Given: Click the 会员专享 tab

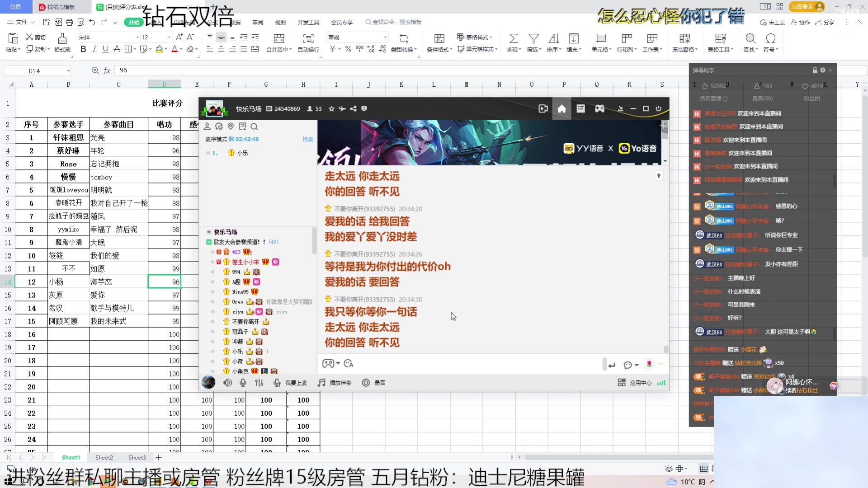Looking at the screenshot, I should tap(342, 22).
